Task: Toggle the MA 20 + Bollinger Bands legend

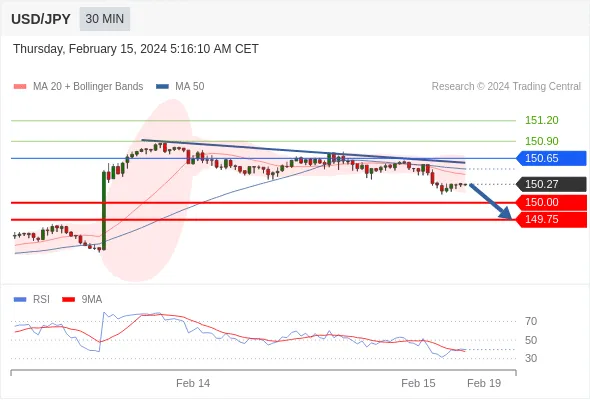Action: click(x=78, y=87)
